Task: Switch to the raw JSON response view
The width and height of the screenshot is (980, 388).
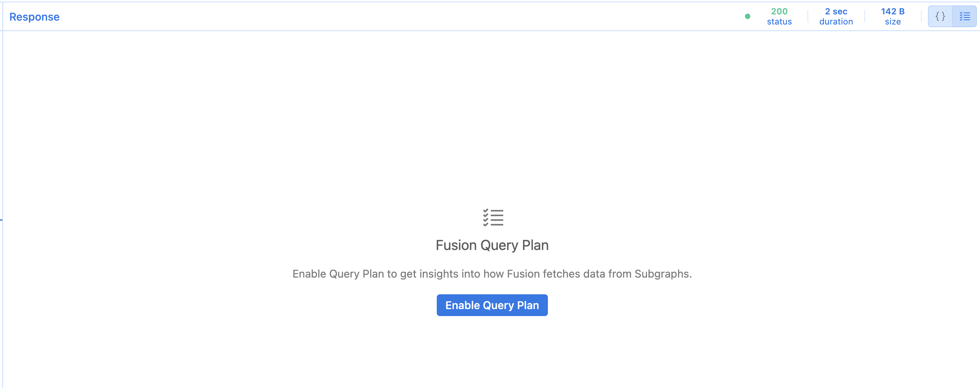Action: click(x=941, y=16)
